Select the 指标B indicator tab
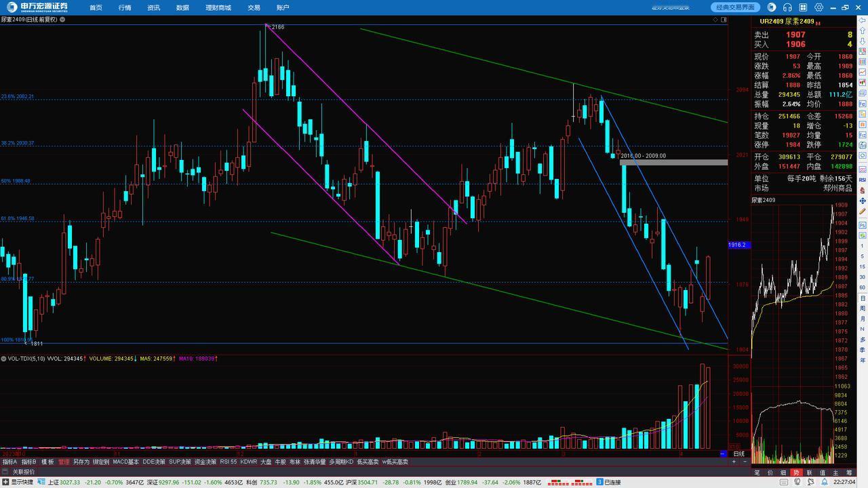 tap(28, 462)
